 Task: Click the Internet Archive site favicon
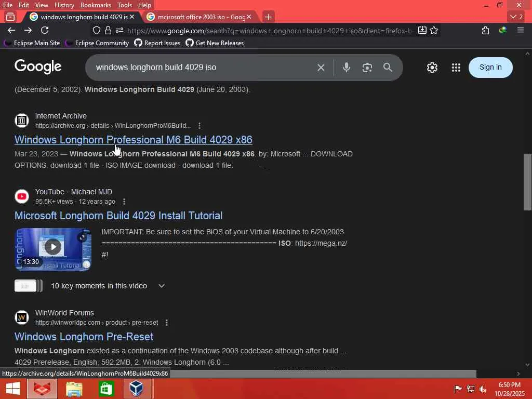[22, 120]
